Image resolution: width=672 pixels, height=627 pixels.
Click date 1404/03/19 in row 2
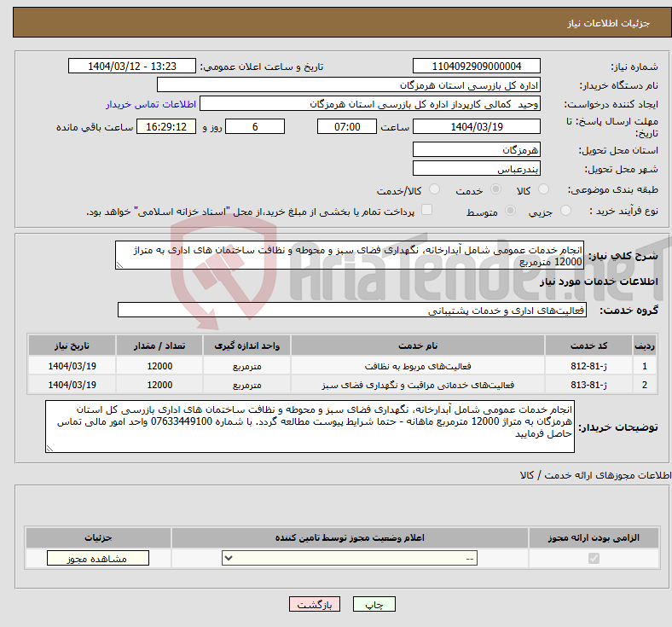pos(72,385)
